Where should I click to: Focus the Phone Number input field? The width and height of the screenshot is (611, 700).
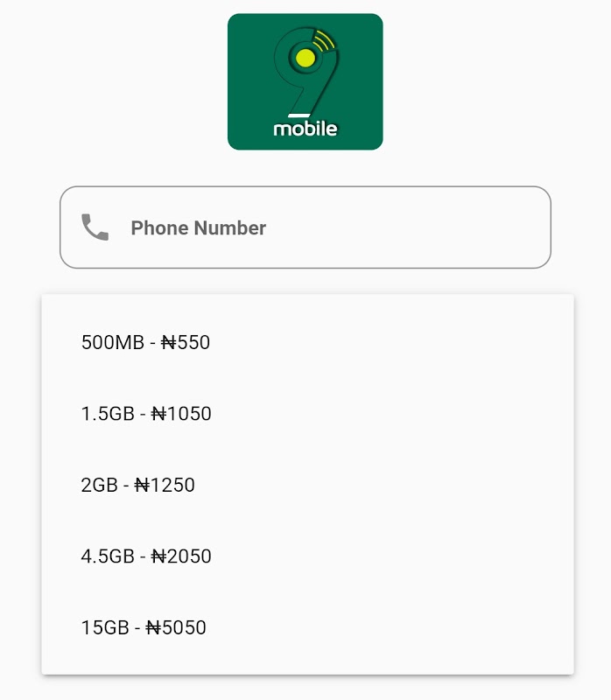[x=305, y=227]
